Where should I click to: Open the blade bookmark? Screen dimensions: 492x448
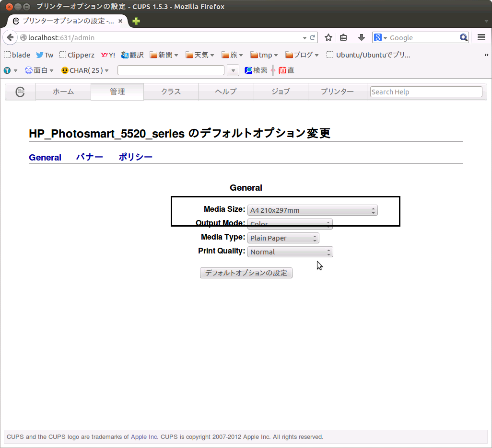click(17, 55)
